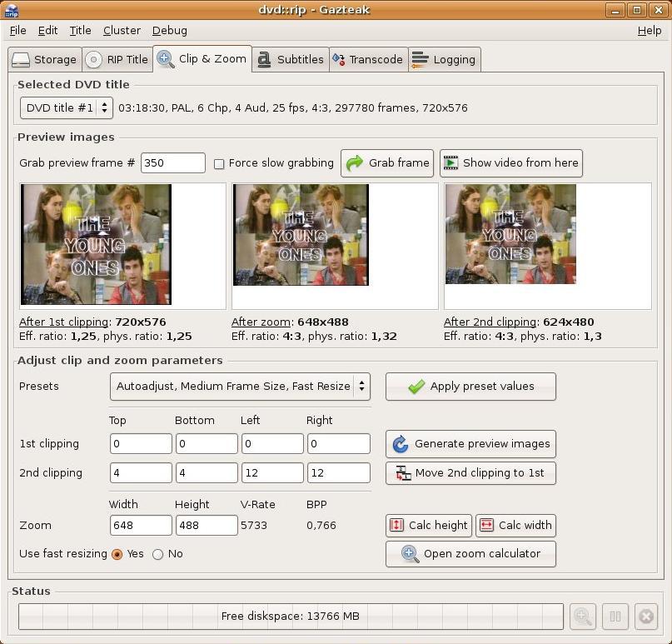Click the Grab preview frame number field
This screenshot has height=644, width=672.
pos(173,163)
